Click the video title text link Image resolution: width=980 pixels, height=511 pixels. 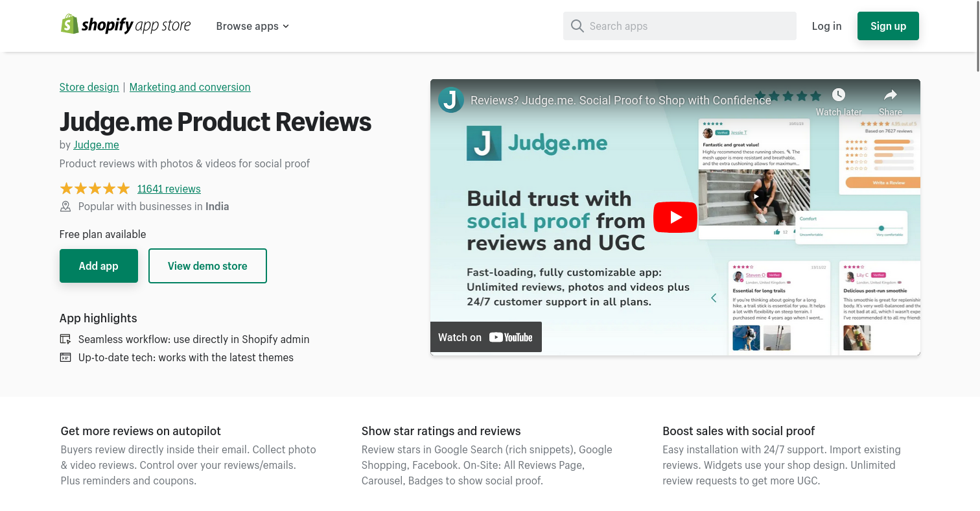pyautogui.click(x=620, y=101)
